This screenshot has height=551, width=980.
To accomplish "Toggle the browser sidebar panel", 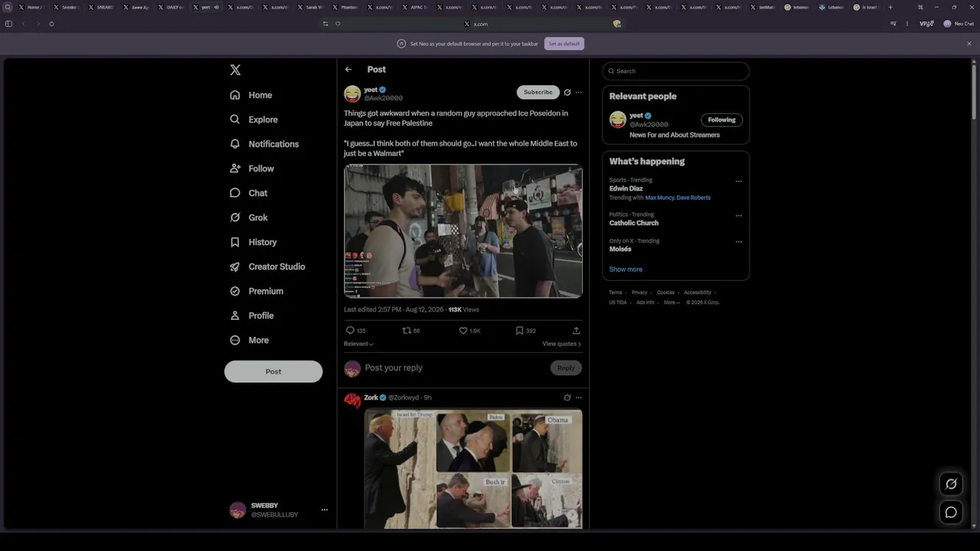I will point(8,24).
